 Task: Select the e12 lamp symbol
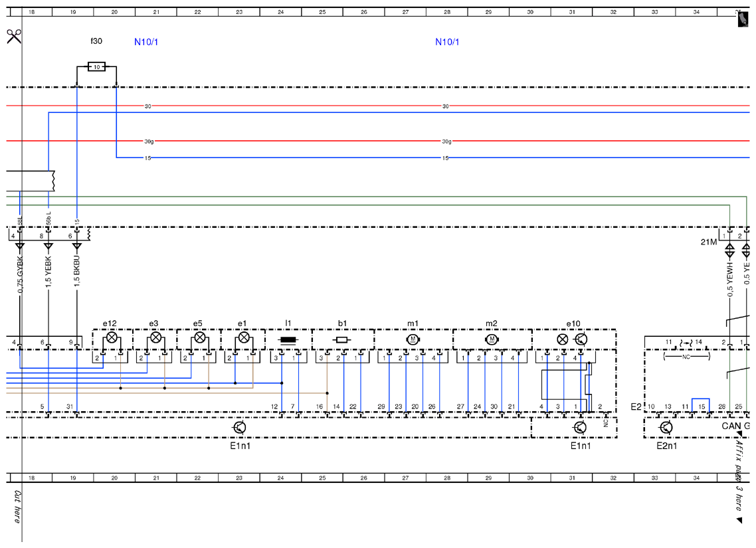coord(112,337)
